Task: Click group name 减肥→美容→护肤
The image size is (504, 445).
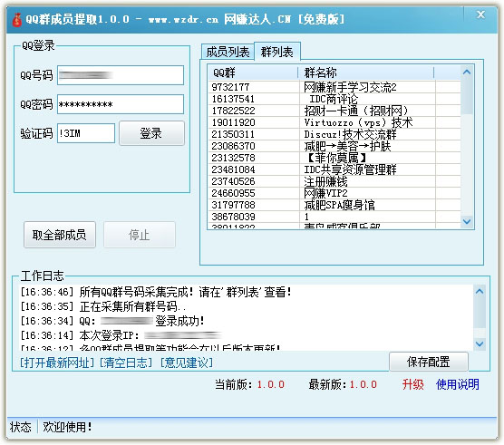Action: (347, 146)
